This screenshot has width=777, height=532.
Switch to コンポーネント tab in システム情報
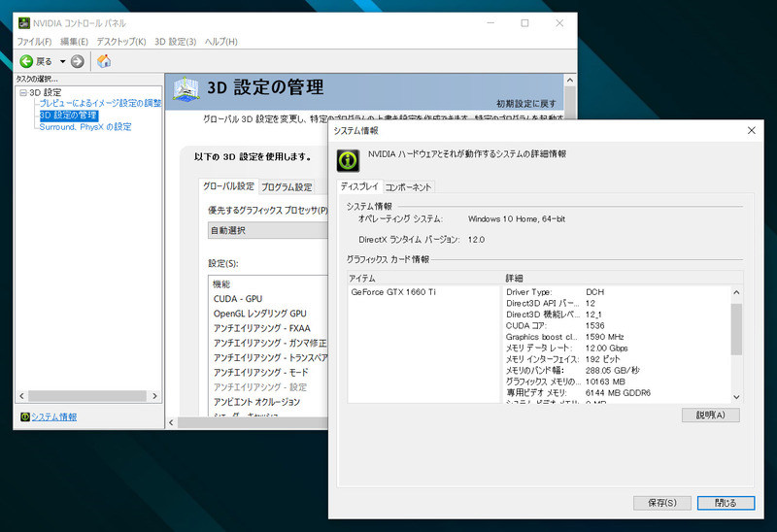408,187
